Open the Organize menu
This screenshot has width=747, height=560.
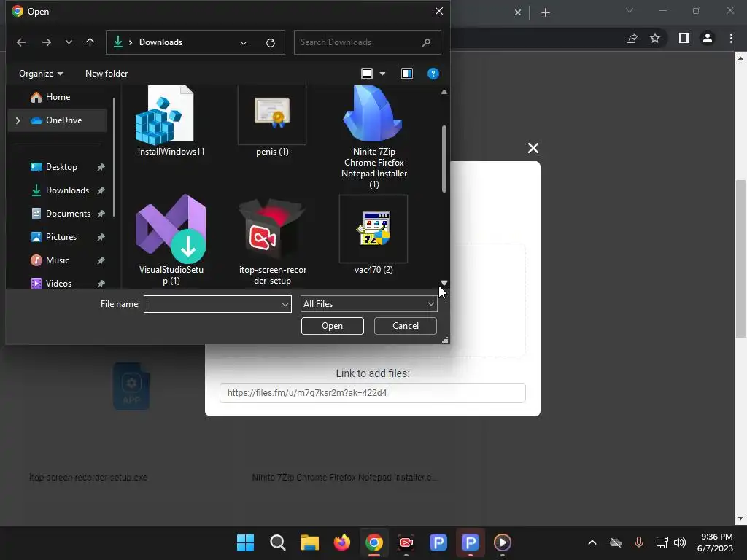41,74
